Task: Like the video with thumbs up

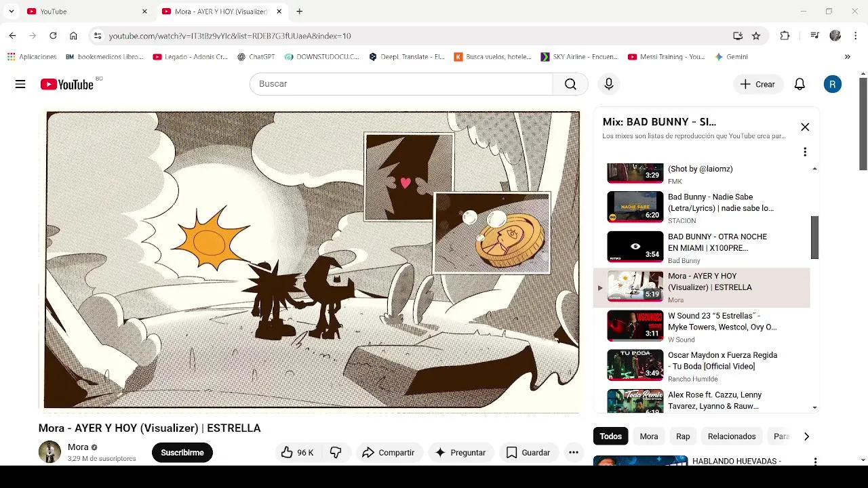Action: (x=297, y=453)
